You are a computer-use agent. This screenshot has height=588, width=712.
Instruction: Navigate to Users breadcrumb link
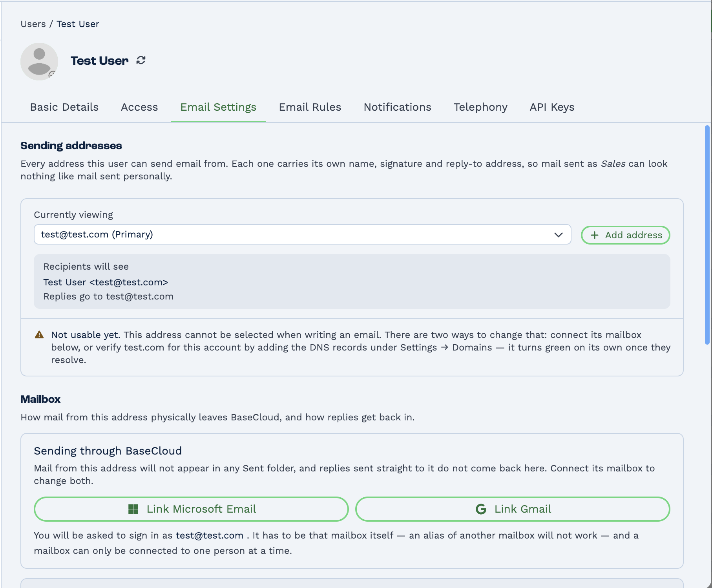[x=33, y=24]
